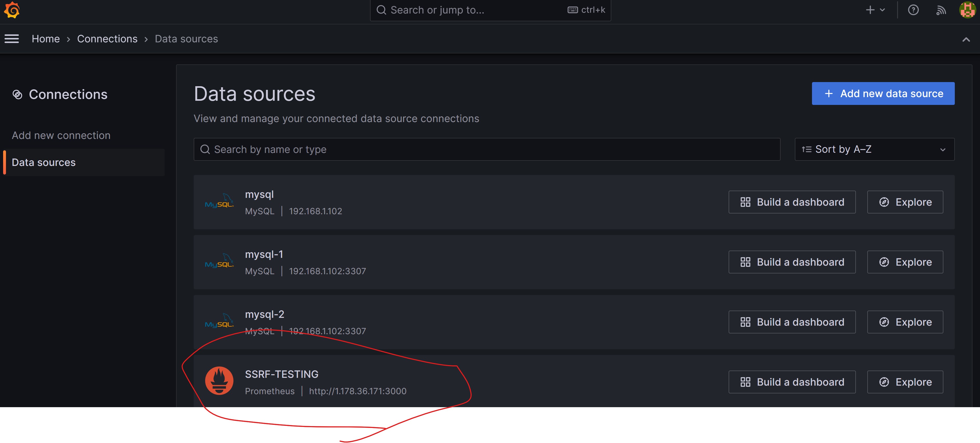
Task: Open Add new connection in the sidebar
Action: pyautogui.click(x=61, y=136)
